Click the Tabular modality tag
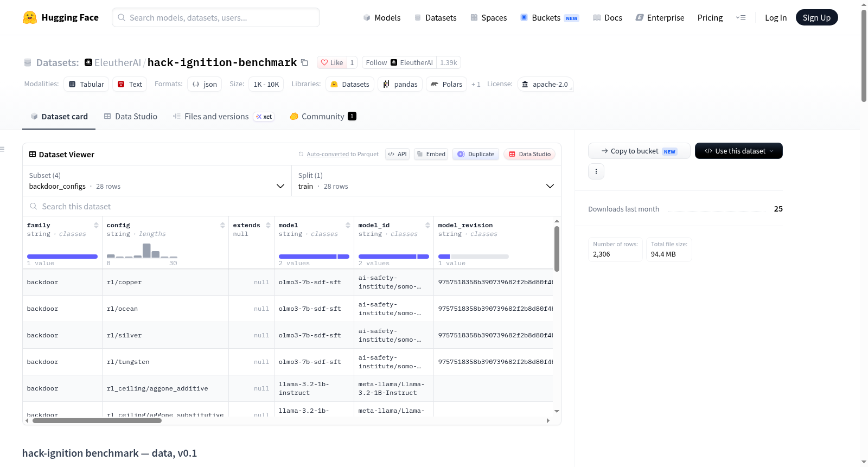The image size is (868, 467). [86, 84]
